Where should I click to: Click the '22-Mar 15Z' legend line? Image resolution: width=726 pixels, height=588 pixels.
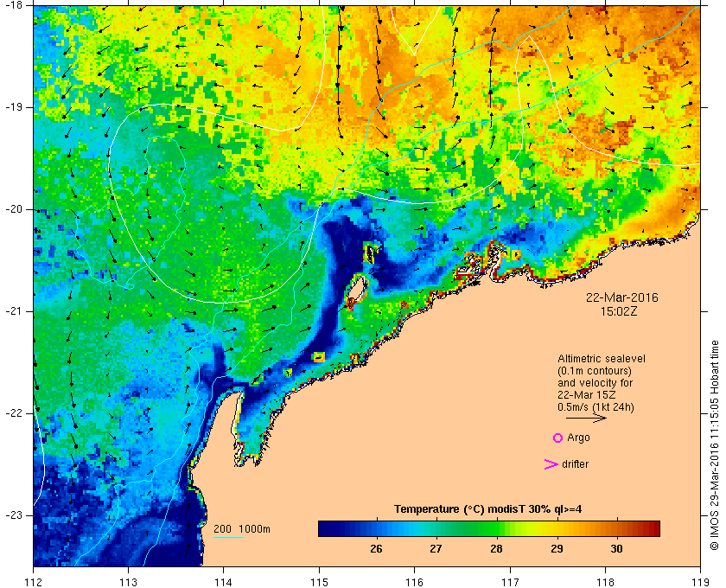coord(587,395)
